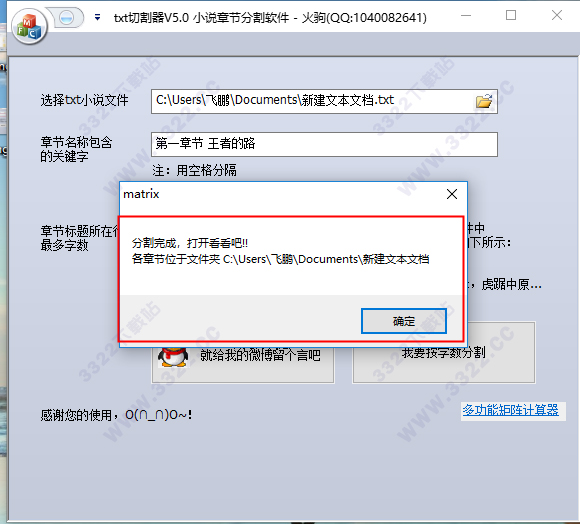Minimize the txt切割器 window
The height and width of the screenshot is (524, 580).
[x=466, y=16]
